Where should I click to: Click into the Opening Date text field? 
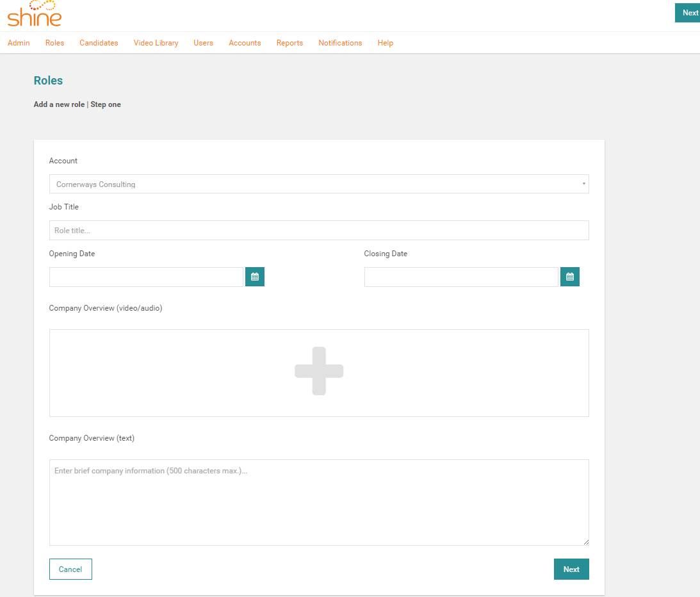(x=146, y=277)
